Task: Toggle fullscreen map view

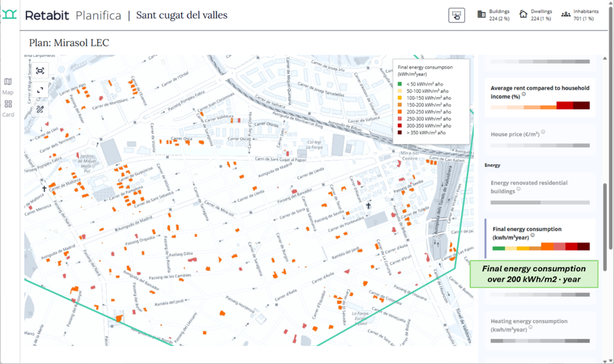Action: (x=40, y=90)
